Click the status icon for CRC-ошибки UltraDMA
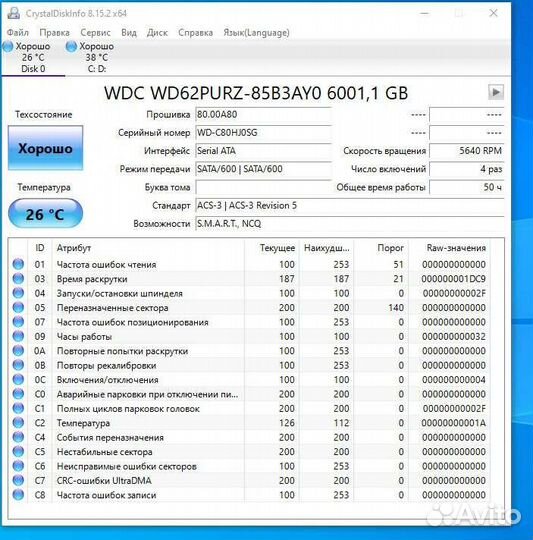533x540 pixels. 18,480
